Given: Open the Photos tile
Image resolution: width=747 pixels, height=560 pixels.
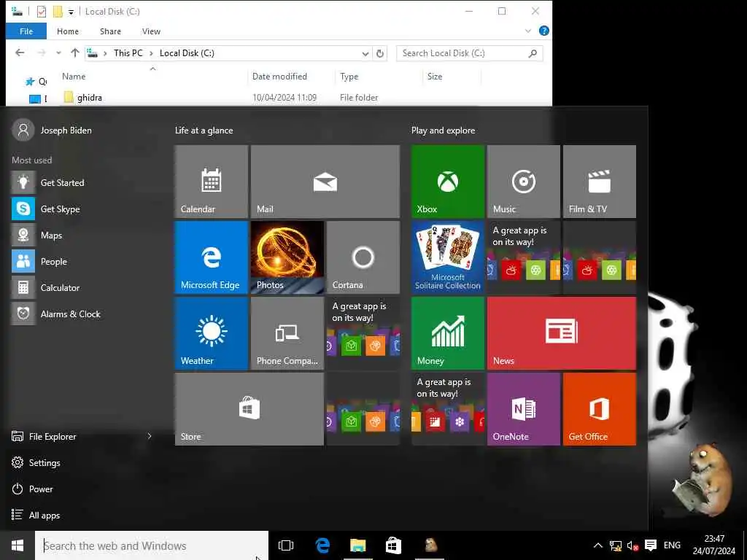Looking at the screenshot, I should click(x=287, y=257).
